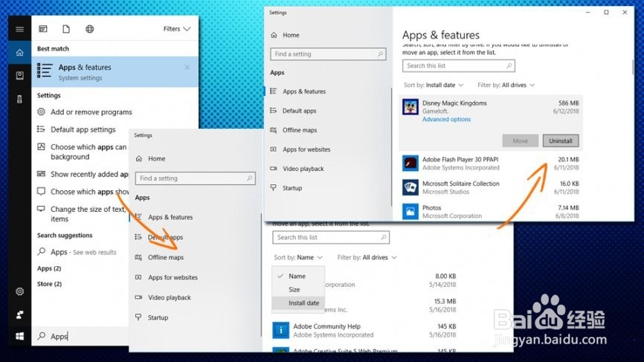Open Sort by Install date dropdown

[434, 85]
